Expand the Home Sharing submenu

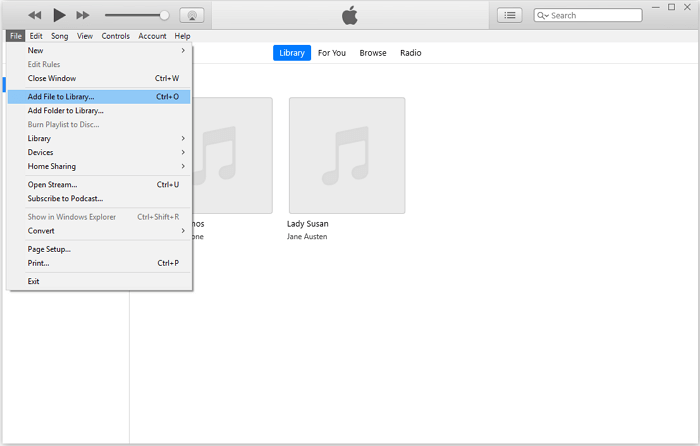tap(99, 166)
